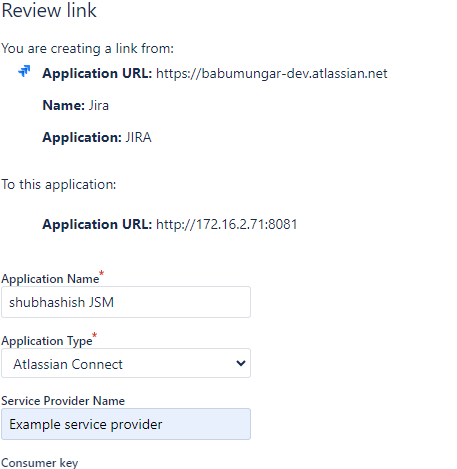
Task: Click the https://babumungar-dev.atlassian.net URL text
Action: click(272, 73)
